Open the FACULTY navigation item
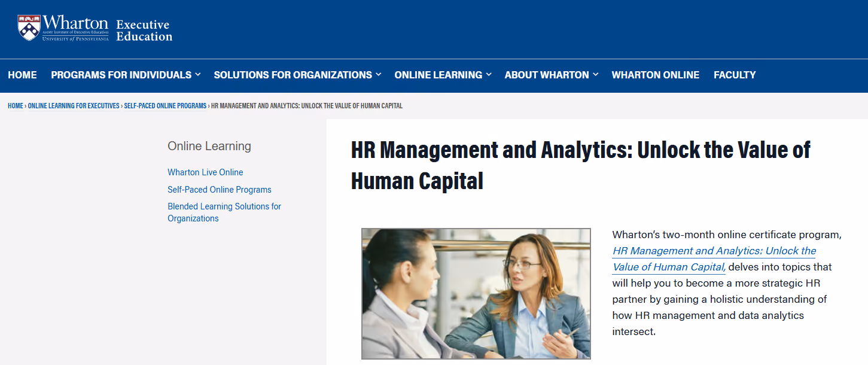868x365 pixels. (735, 75)
